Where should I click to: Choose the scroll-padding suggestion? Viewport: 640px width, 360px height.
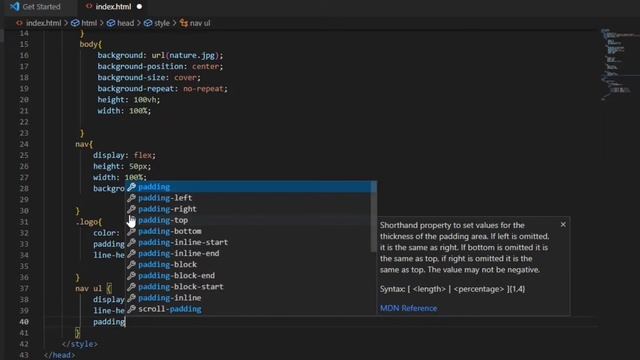pyautogui.click(x=250, y=309)
